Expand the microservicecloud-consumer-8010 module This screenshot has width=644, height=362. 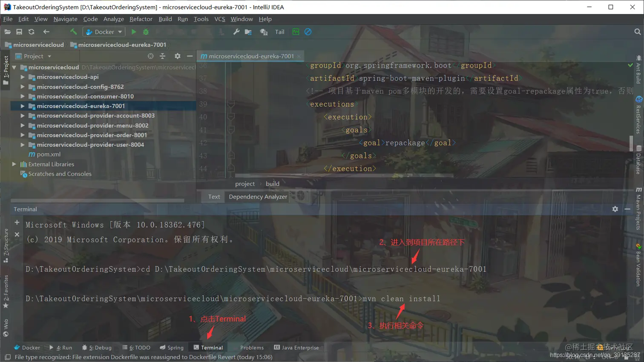click(23, 97)
